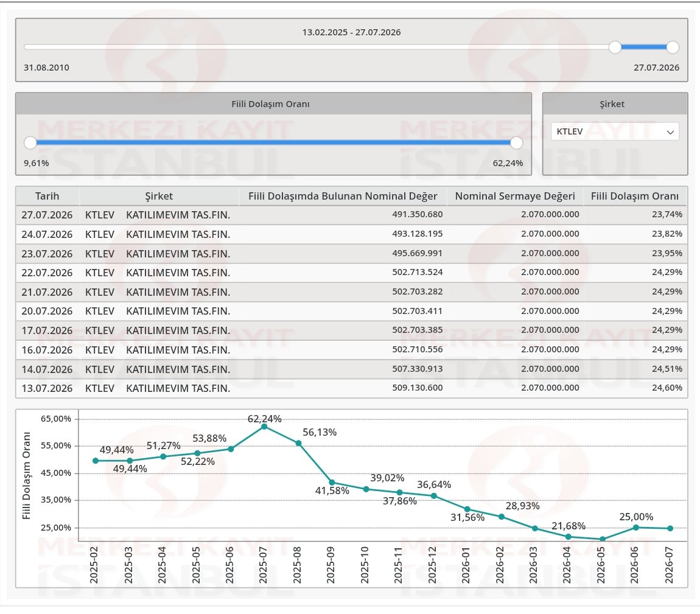This screenshot has width=700, height=614.
Task: Click nominal value 502.703.411
Action: (x=418, y=310)
